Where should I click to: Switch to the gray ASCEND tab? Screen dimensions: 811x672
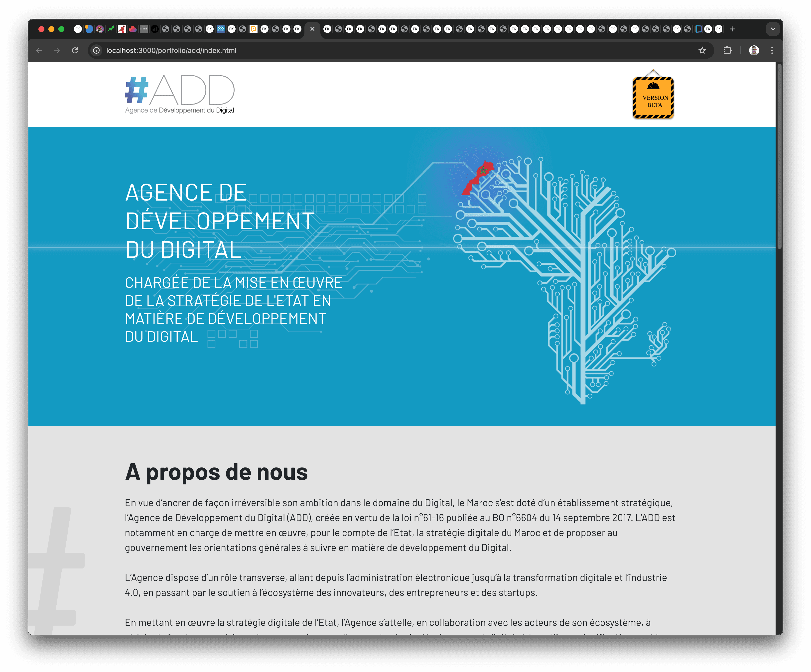(x=144, y=29)
